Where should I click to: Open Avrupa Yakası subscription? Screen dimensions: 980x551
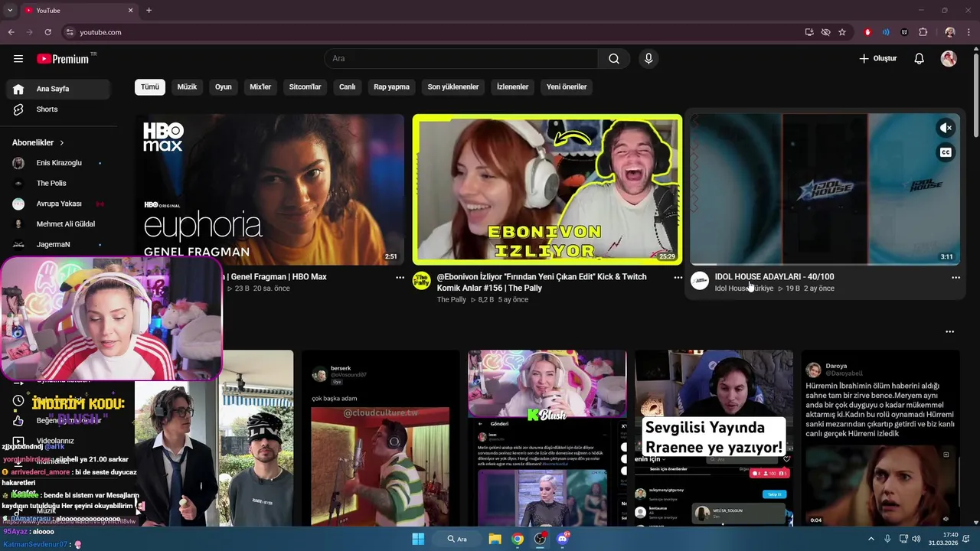(58, 204)
